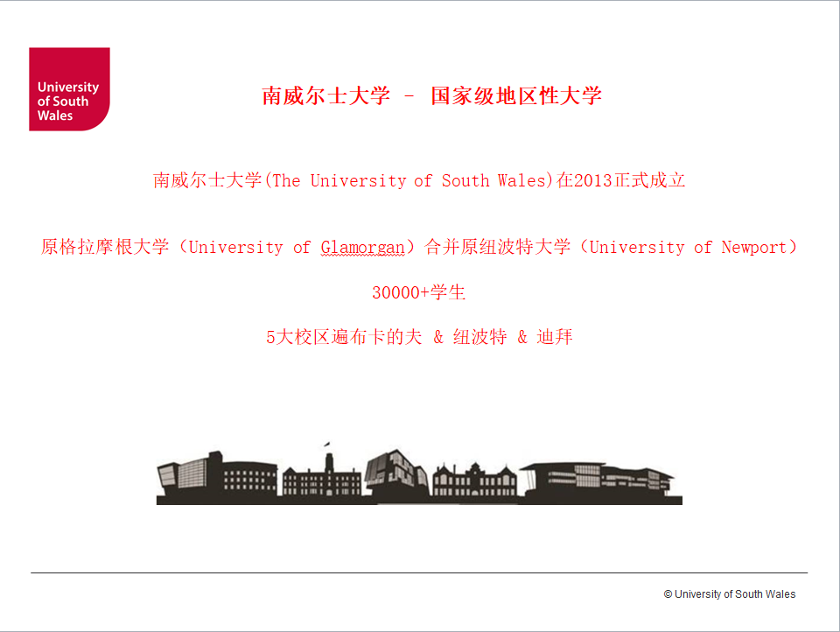Image resolution: width=840 pixels, height=632 pixels.
Task: Click the '30000+学生' text line
Action: point(419,293)
